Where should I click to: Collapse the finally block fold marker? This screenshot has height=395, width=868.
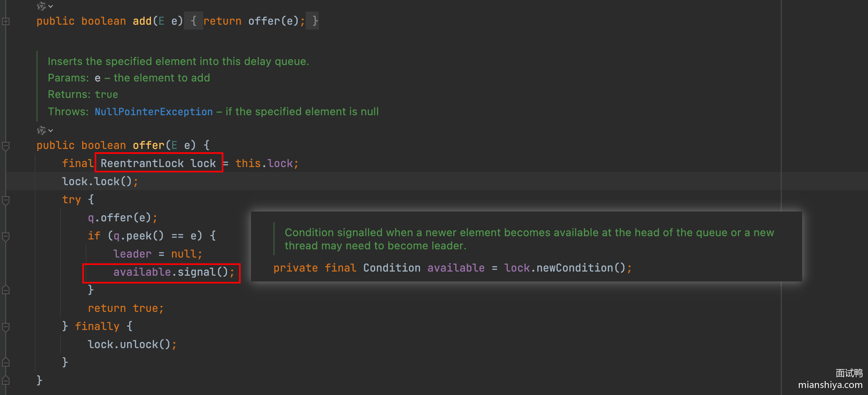pos(6,327)
